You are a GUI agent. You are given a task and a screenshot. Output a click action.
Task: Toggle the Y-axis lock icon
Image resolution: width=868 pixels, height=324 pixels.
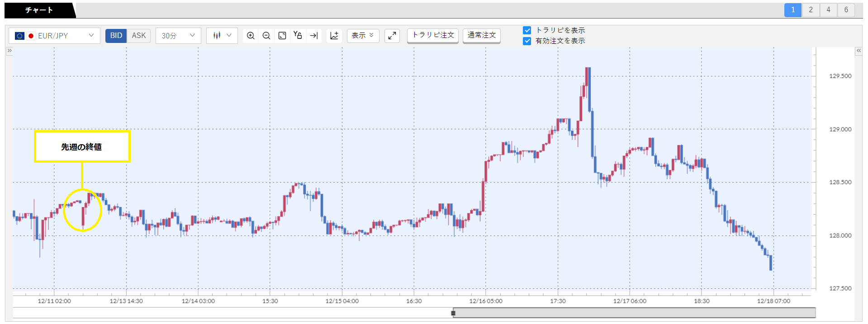point(298,35)
